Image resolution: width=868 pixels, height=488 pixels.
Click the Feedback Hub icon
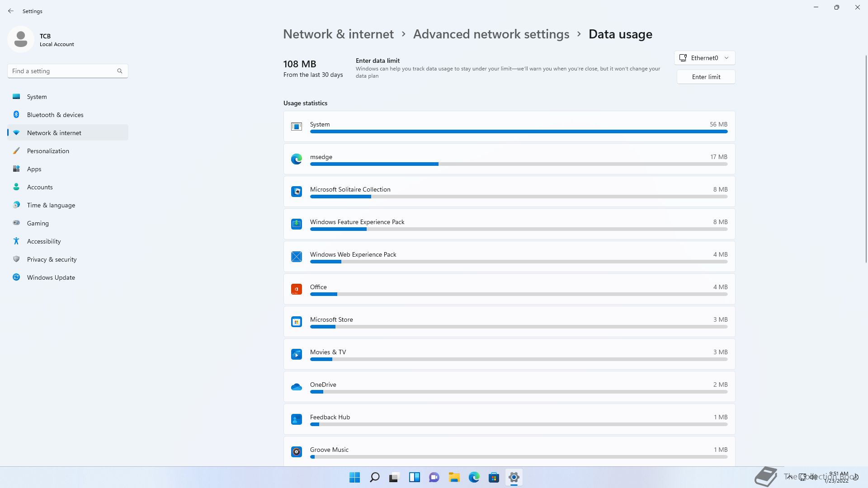[297, 419]
